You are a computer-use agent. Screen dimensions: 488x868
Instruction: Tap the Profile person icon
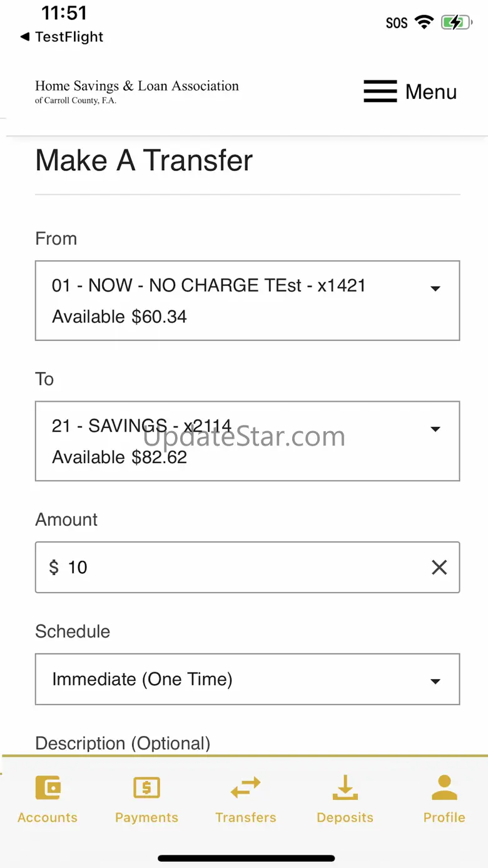click(x=444, y=787)
